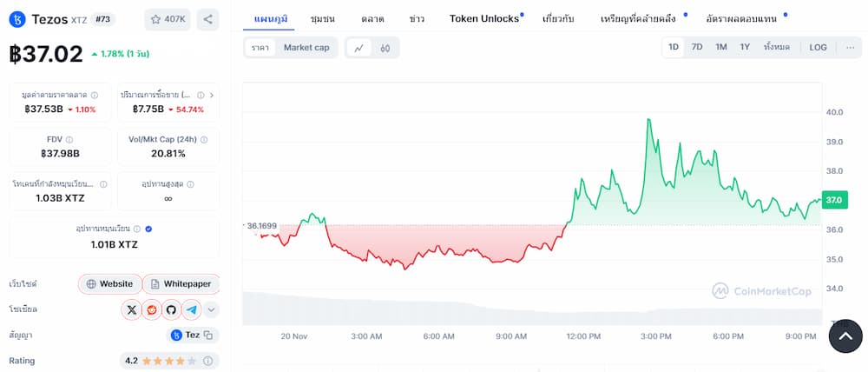This screenshot has width=868, height=372.
Task: Set chart range to 7D
Action: coord(697,48)
